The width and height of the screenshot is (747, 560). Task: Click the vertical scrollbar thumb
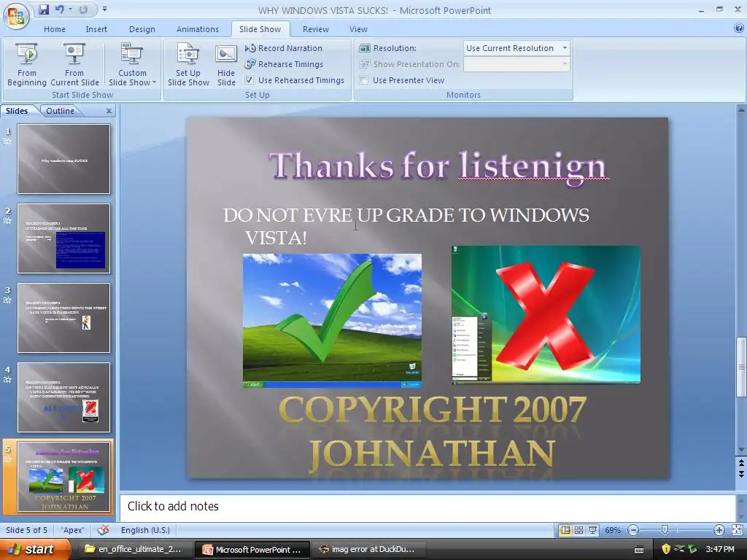coord(741,367)
